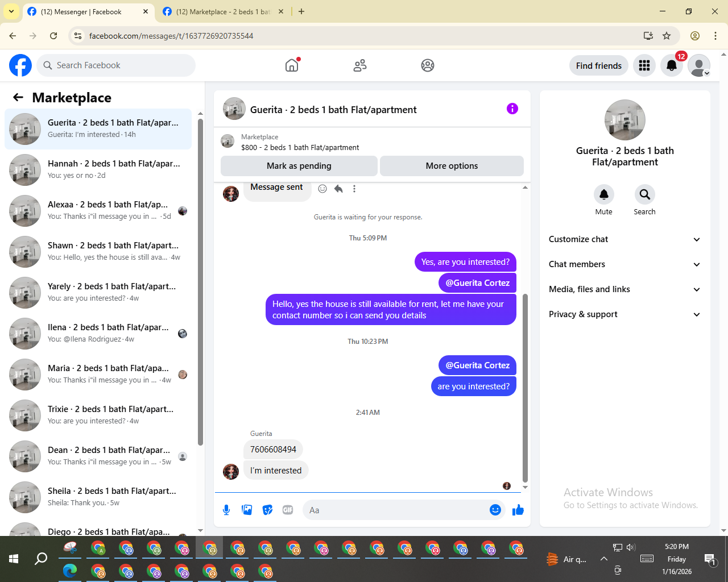
Task: Open more options on Message sent bubble
Action: [x=354, y=189]
